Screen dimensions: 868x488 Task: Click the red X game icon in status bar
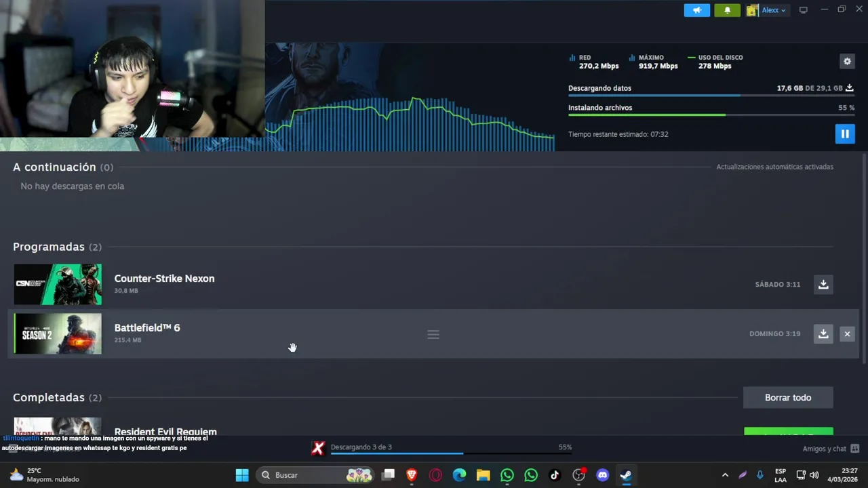(318, 448)
